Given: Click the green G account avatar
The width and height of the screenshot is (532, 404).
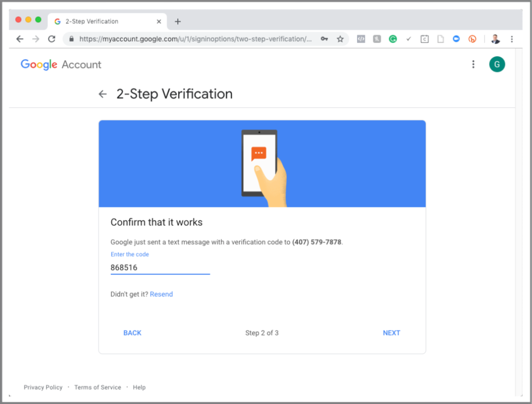Looking at the screenshot, I should (x=497, y=65).
